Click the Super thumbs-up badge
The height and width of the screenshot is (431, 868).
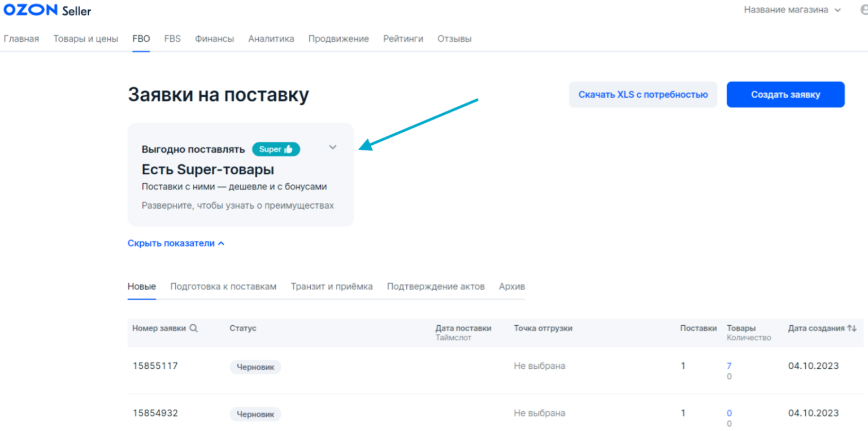click(276, 149)
